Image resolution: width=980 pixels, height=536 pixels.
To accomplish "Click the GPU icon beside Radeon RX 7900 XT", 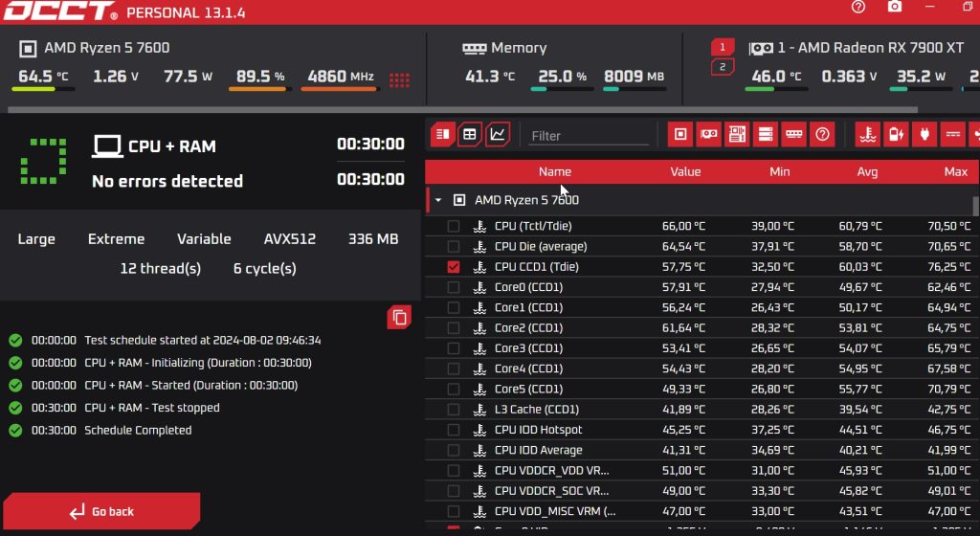I will 761,48.
